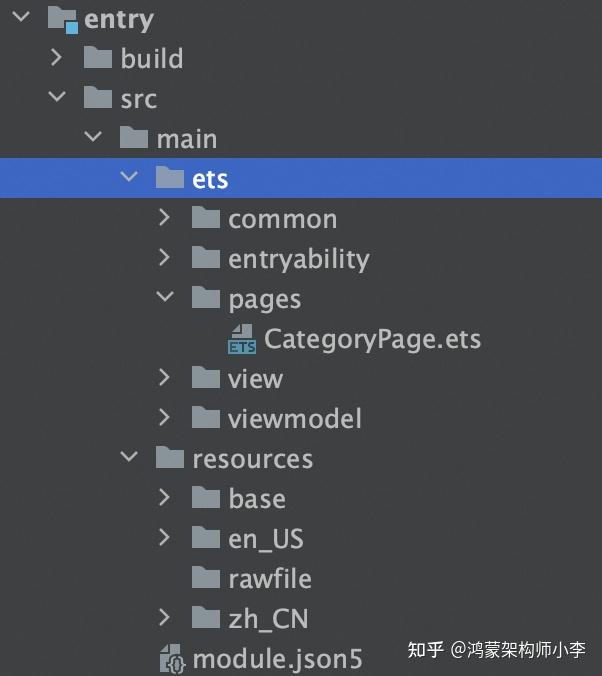Expand the build folder arrow
Viewport: 602px width, 676px height.
pos(59,58)
